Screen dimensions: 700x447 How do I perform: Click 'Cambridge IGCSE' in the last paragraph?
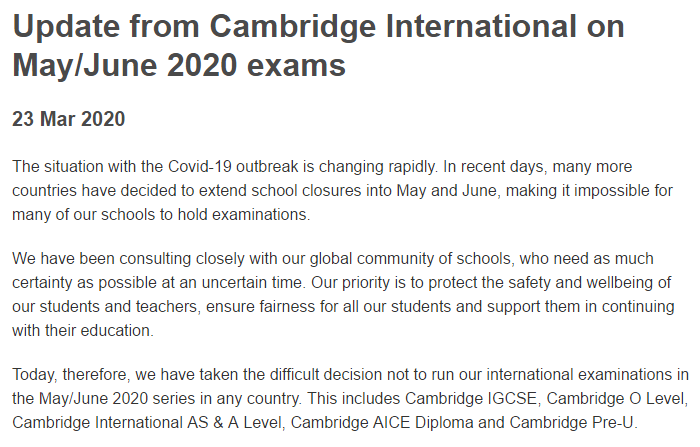pos(471,398)
